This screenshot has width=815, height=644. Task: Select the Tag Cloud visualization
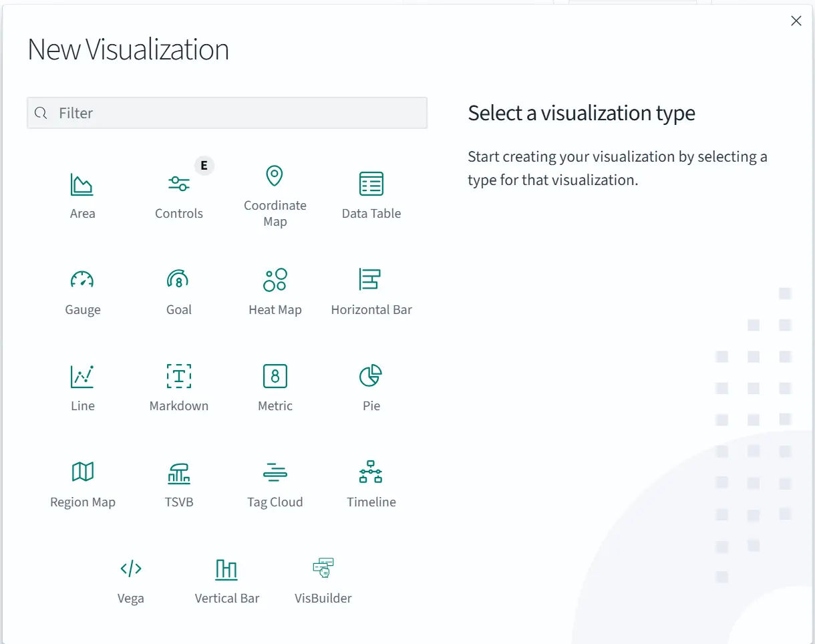tap(275, 482)
